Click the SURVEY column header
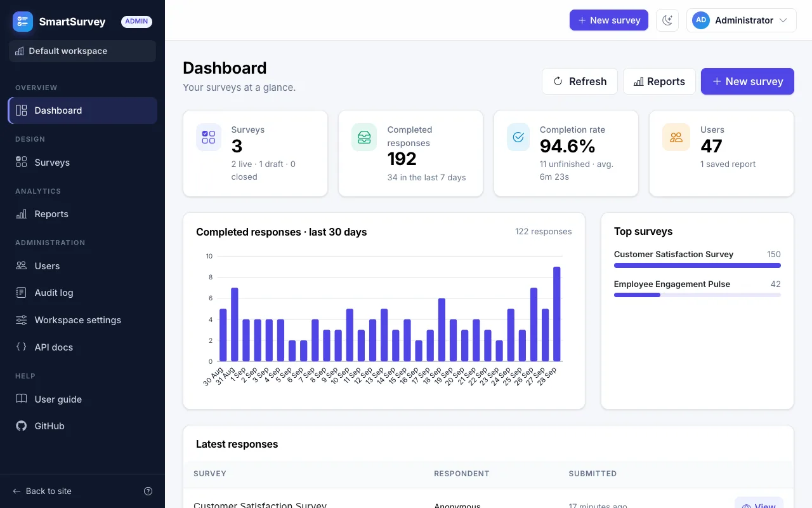The height and width of the screenshot is (508, 812). [x=210, y=474]
